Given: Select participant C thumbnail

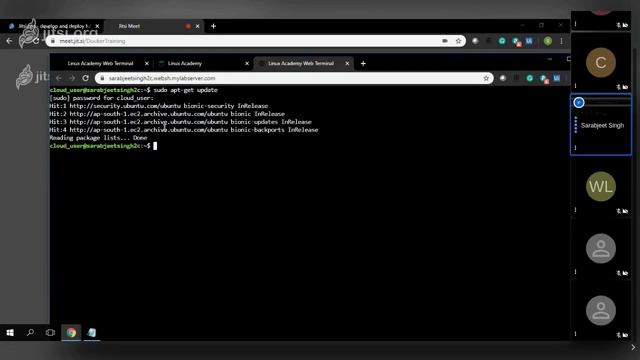Looking at the screenshot, I should tap(601, 62).
